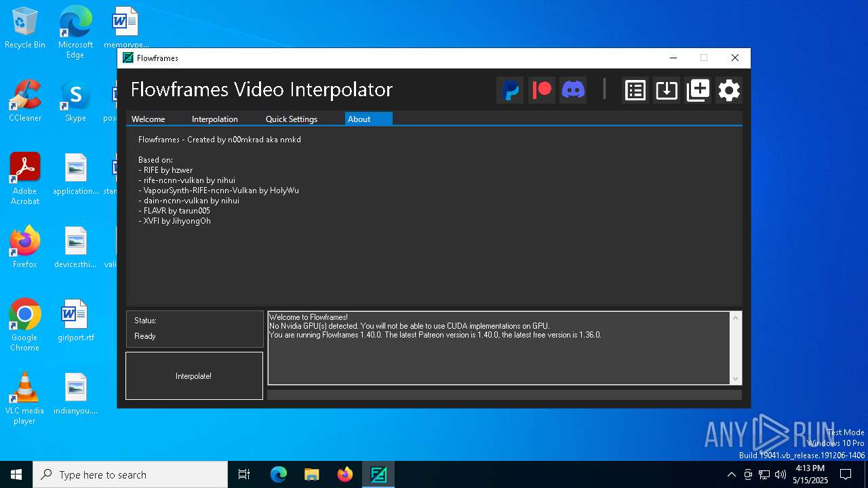Open the Skype desktop shortcut
The image size is (868, 488).
[x=75, y=101]
